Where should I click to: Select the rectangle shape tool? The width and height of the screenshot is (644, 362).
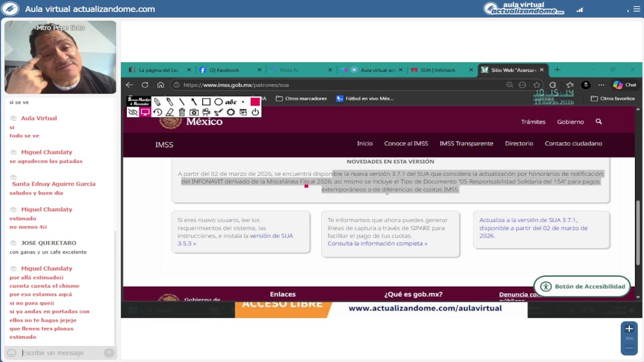click(206, 102)
